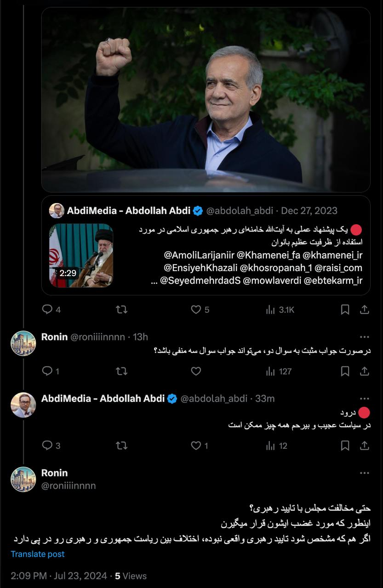Bookmark the top post
Viewport: 383px width, 588px height.
(x=345, y=310)
